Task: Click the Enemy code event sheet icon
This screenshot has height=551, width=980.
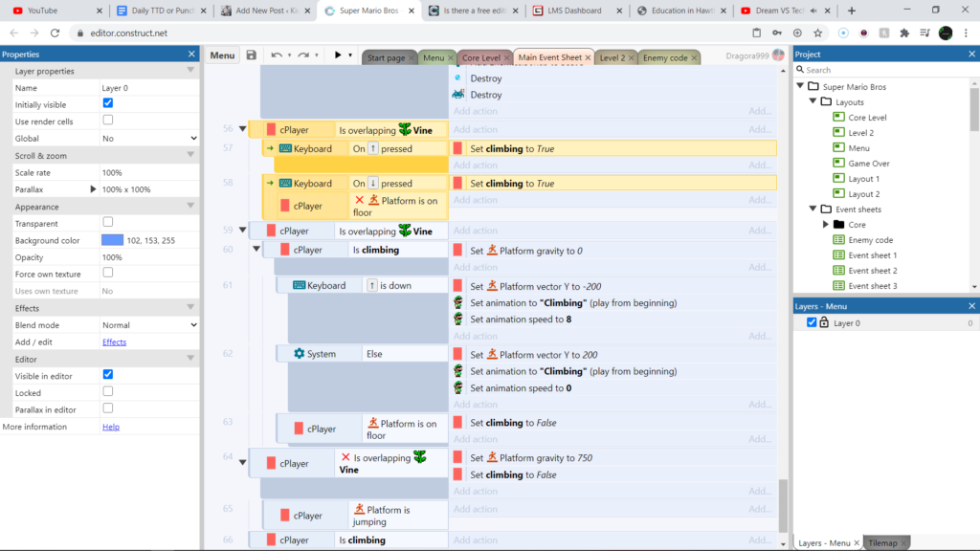Action: (x=838, y=240)
